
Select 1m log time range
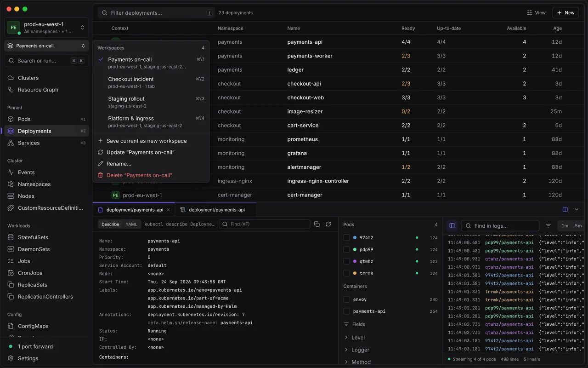(565, 226)
